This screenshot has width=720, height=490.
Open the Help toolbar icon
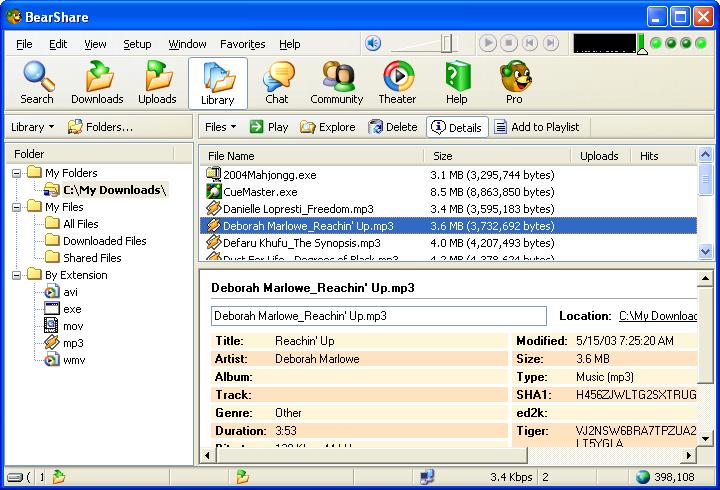pos(457,83)
